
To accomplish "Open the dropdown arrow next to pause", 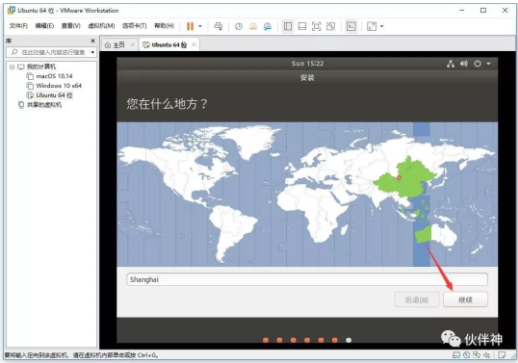I will (200, 26).
